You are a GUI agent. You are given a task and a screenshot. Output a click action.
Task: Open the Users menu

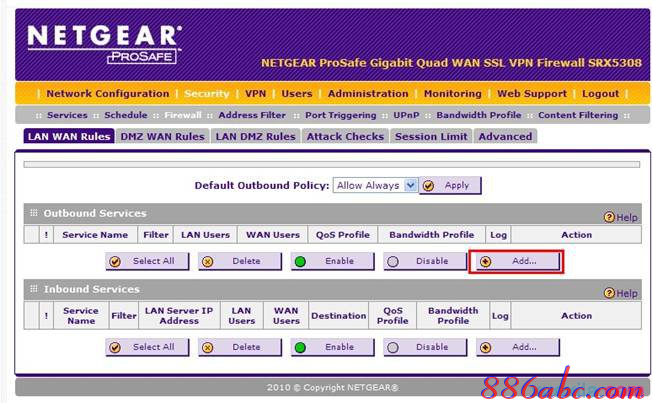click(297, 94)
